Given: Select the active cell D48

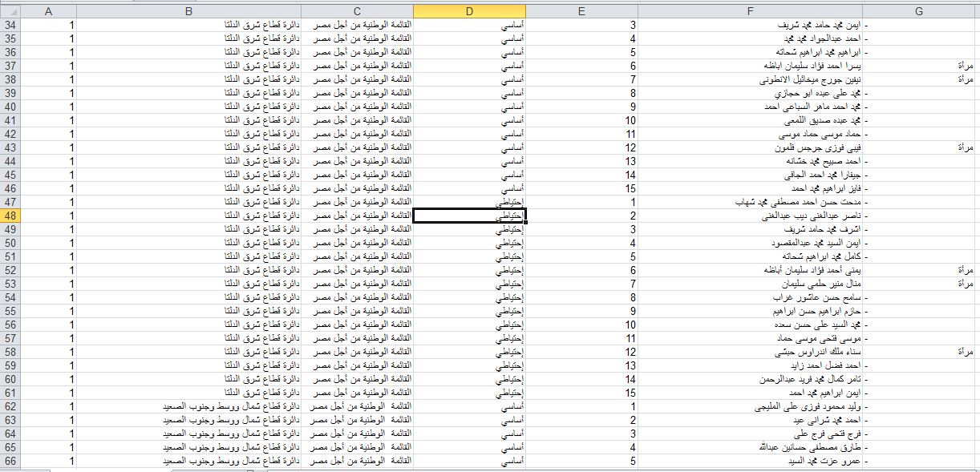Looking at the screenshot, I should coord(469,216).
